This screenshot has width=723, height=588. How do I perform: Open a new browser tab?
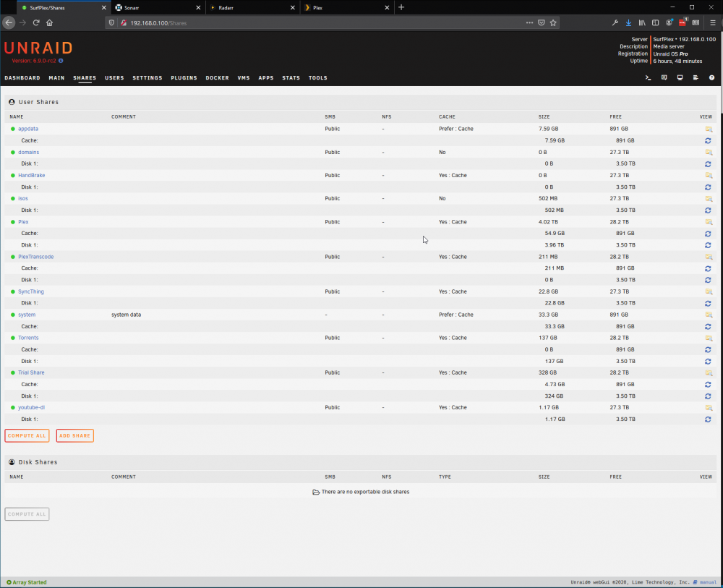(401, 7)
